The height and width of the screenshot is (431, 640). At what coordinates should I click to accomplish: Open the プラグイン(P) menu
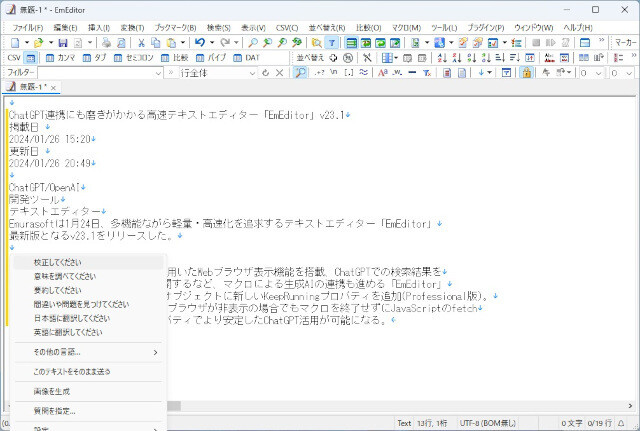coord(486,28)
